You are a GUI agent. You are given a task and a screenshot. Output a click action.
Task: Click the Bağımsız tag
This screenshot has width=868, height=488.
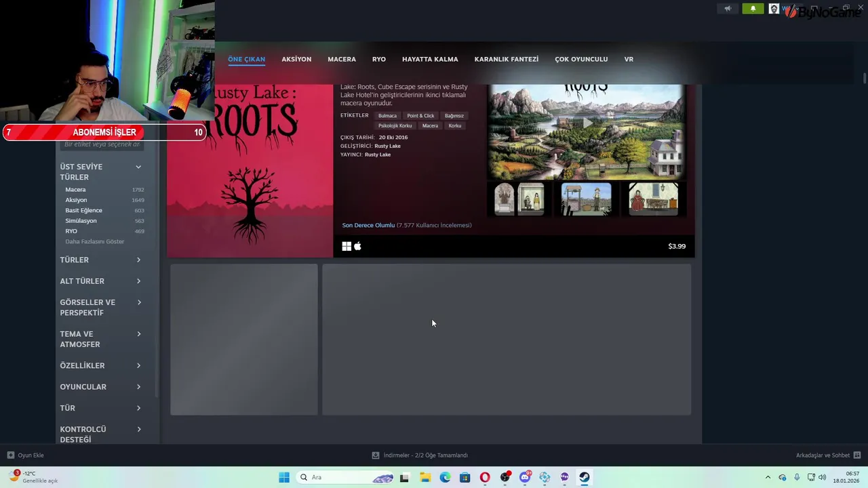coord(454,116)
